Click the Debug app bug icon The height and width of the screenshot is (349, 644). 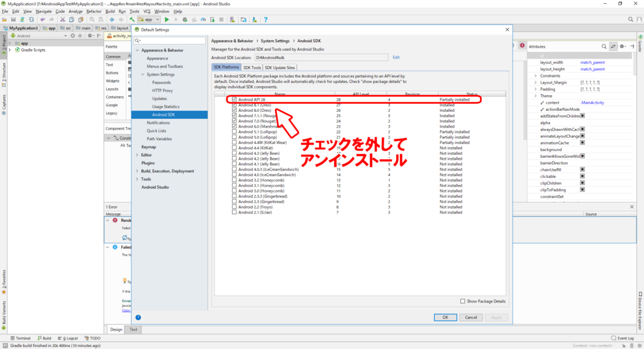(x=185, y=19)
